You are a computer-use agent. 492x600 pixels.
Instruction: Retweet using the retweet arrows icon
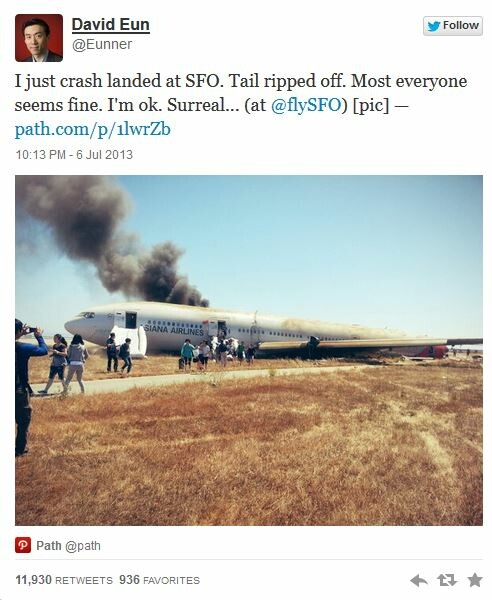click(x=447, y=580)
